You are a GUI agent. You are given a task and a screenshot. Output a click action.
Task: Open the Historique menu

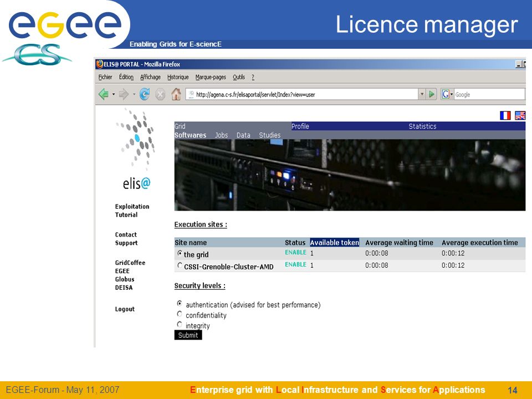[x=178, y=77]
